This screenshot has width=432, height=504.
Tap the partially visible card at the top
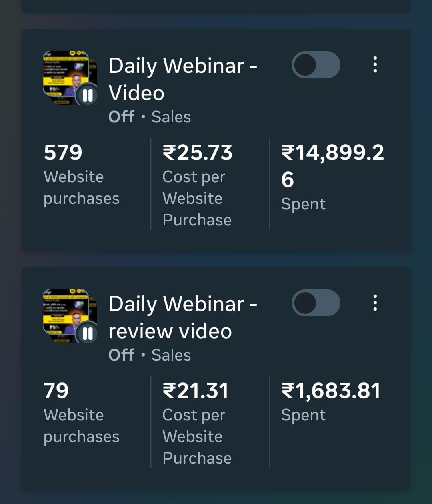pos(216,6)
